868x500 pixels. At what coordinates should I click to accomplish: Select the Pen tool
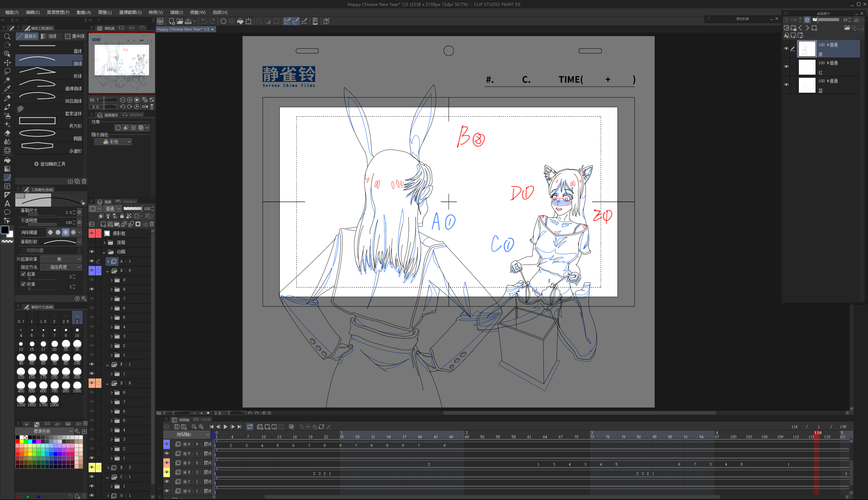tap(7, 98)
